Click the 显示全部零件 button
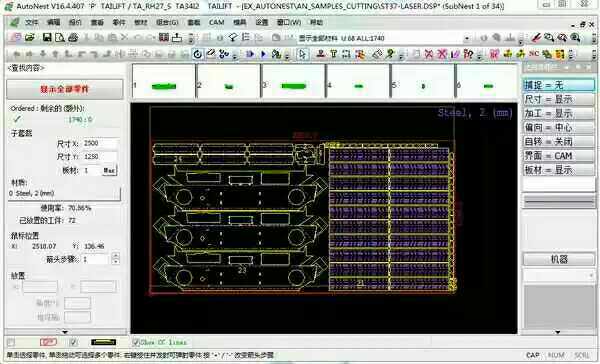This screenshot has height=364, width=600. tap(65, 90)
